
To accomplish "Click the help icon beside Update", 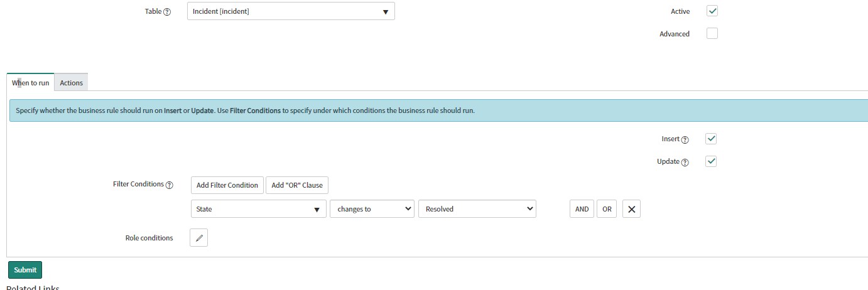I will click(685, 163).
